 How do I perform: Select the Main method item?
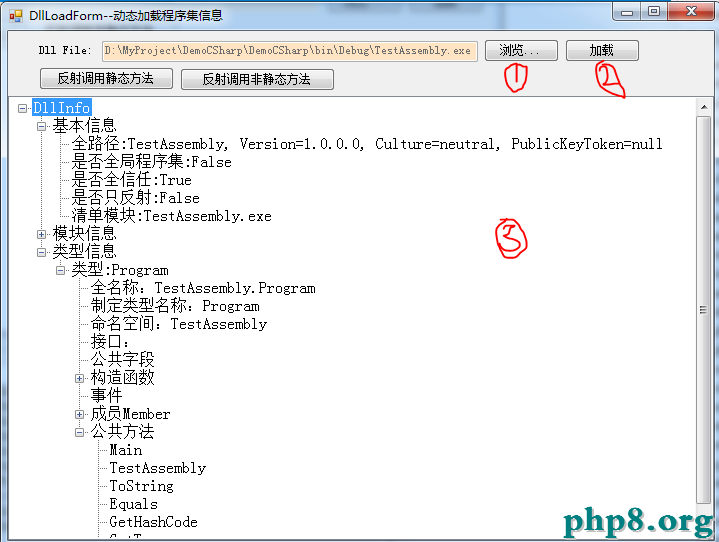pyautogui.click(x=126, y=450)
